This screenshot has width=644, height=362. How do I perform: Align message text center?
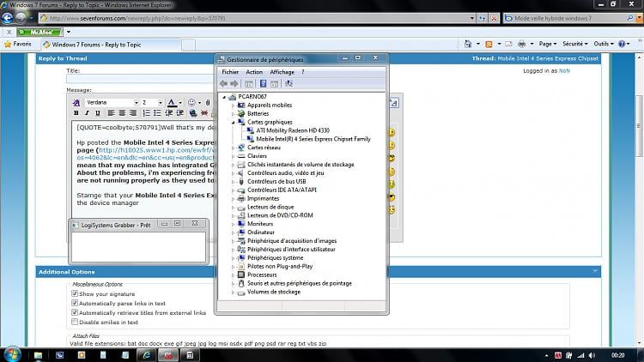pyautogui.click(x=122, y=113)
